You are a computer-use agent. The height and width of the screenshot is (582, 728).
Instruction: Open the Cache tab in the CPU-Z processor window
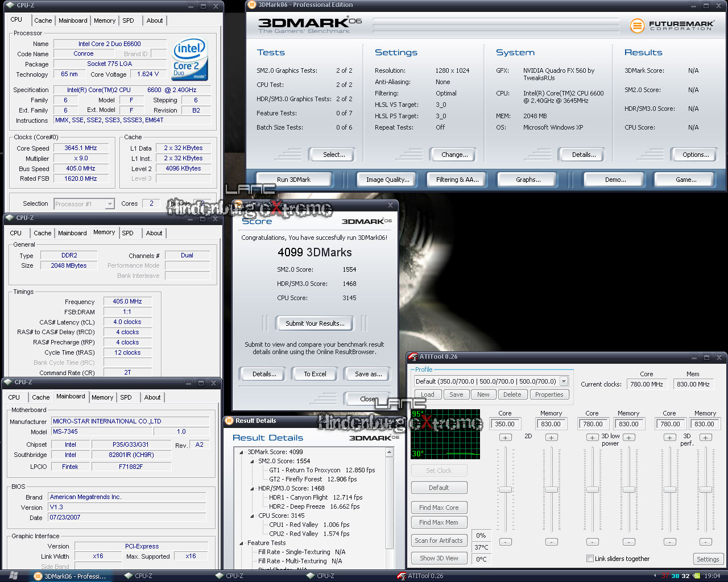pos(43,20)
